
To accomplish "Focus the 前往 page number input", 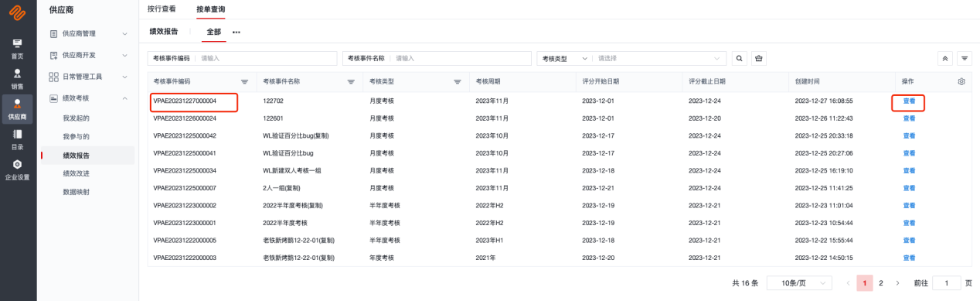I will click(947, 283).
